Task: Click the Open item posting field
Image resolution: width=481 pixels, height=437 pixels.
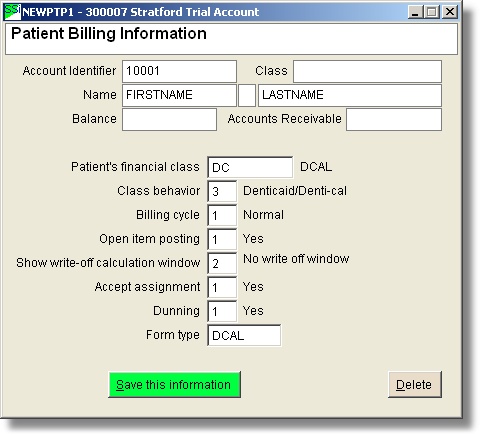Action: pyautogui.click(x=222, y=239)
